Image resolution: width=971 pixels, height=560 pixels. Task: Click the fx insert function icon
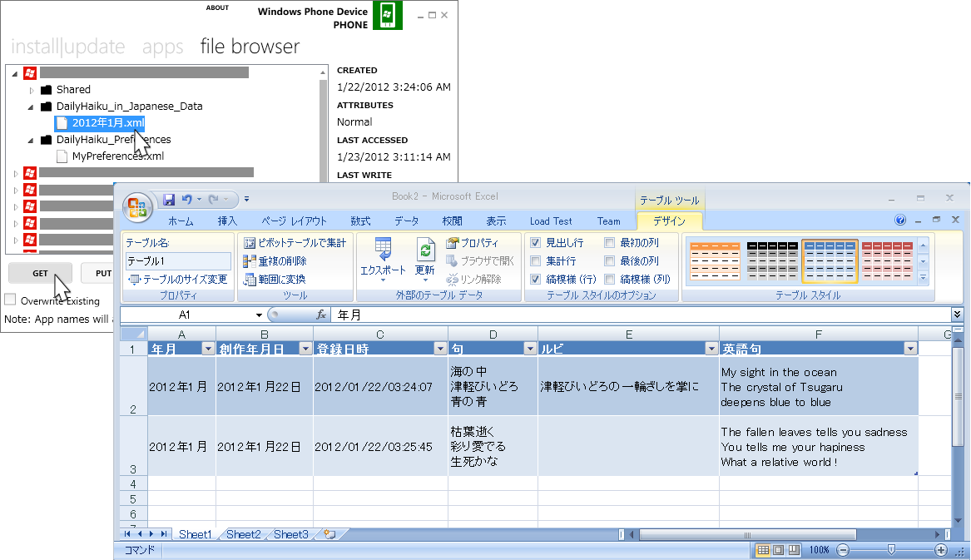coord(321,315)
